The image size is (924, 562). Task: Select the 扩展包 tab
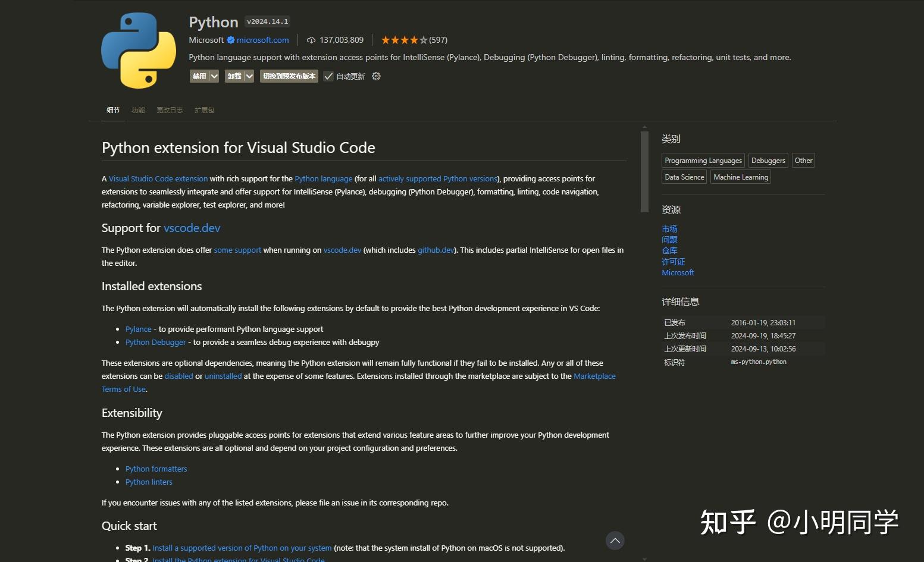(x=204, y=110)
